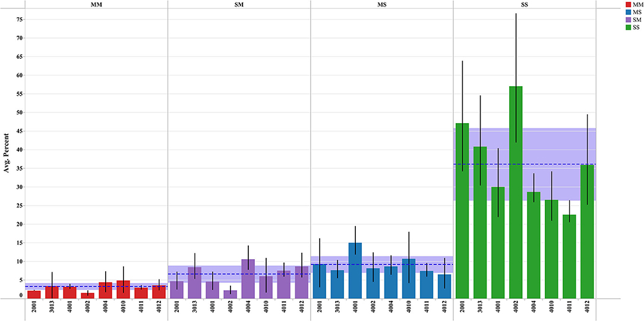Select the red 3013 bar in MM panel
Image resolution: width=644 pixels, height=321 pixels.
(x=52, y=292)
